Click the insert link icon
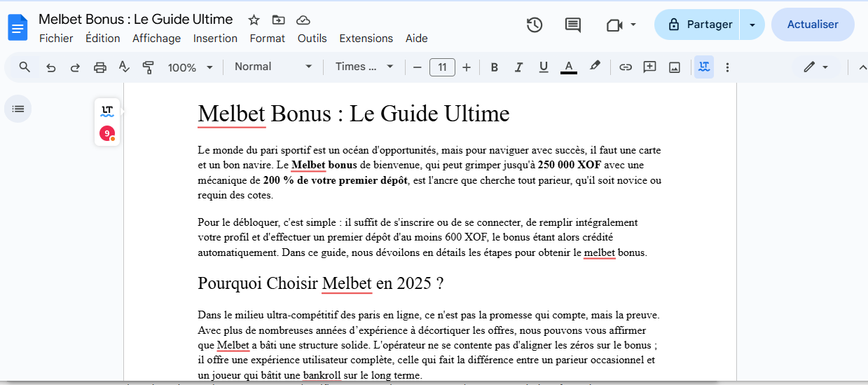 pos(625,67)
